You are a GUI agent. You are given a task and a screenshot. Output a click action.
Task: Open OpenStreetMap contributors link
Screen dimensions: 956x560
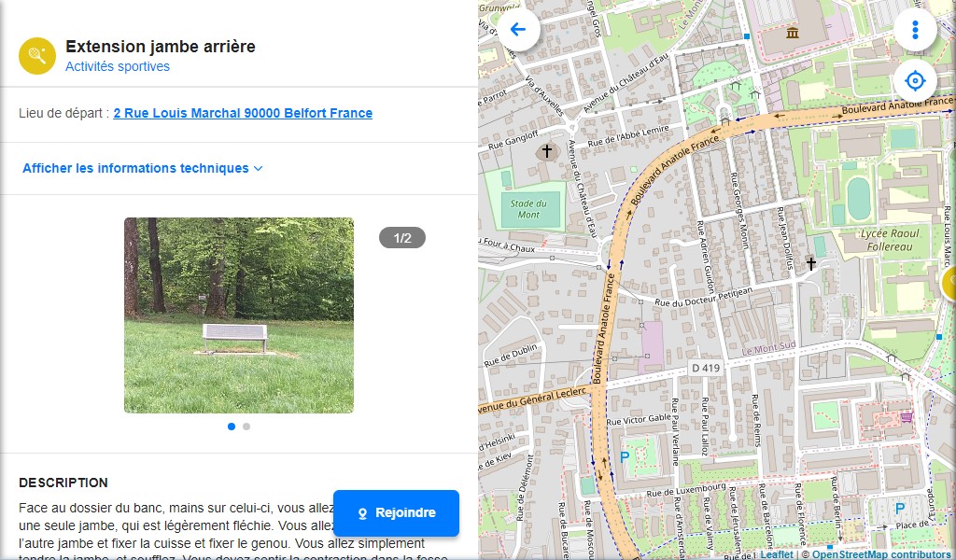point(881,554)
